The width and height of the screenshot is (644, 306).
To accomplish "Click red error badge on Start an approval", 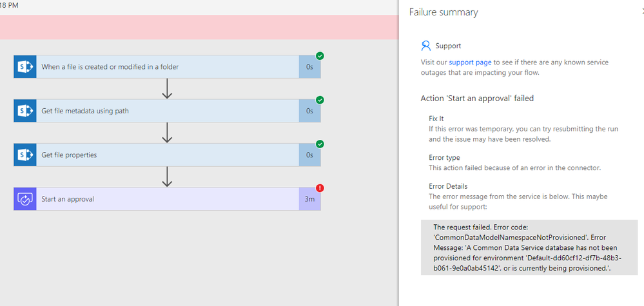I will pyautogui.click(x=320, y=188).
